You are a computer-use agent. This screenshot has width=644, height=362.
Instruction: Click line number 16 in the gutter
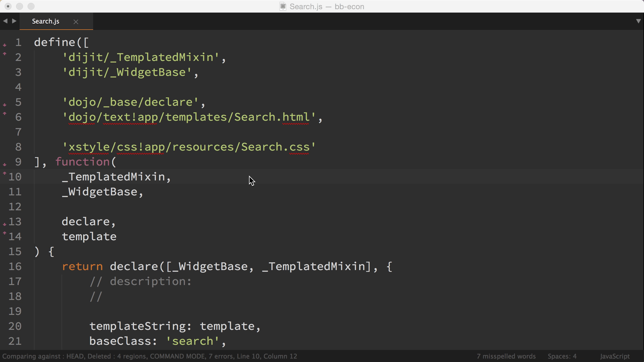[x=15, y=266]
